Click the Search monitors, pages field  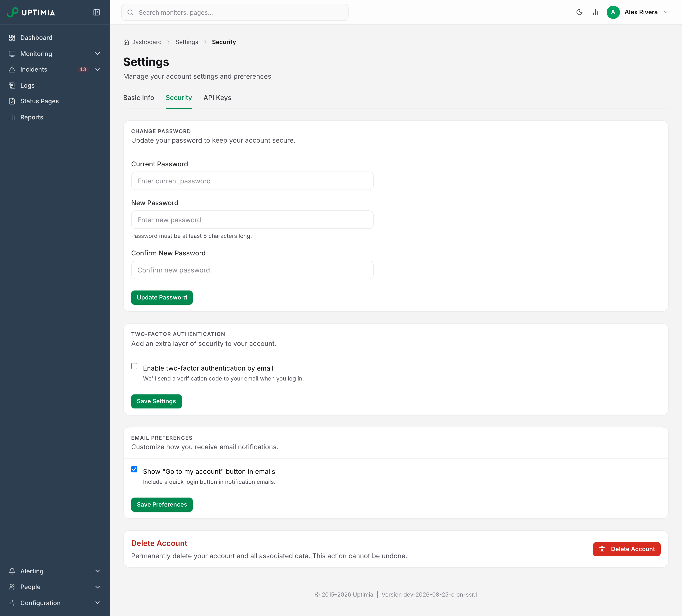tap(235, 13)
